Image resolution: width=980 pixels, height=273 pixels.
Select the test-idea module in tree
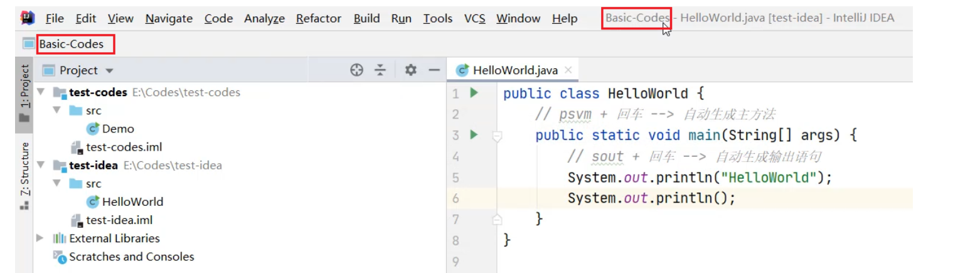point(94,165)
